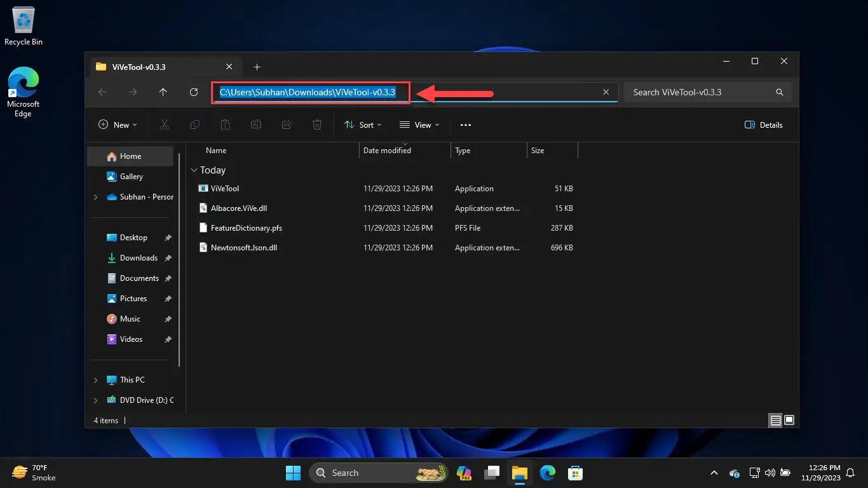This screenshot has height=488, width=868.
Task: Open Microsoft Edge desktop shortcut
Action: coord(24,92)
